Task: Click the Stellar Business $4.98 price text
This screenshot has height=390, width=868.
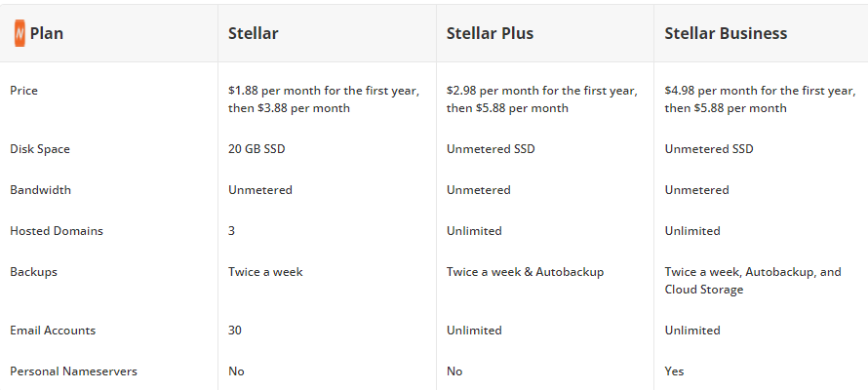Action: 760,99
